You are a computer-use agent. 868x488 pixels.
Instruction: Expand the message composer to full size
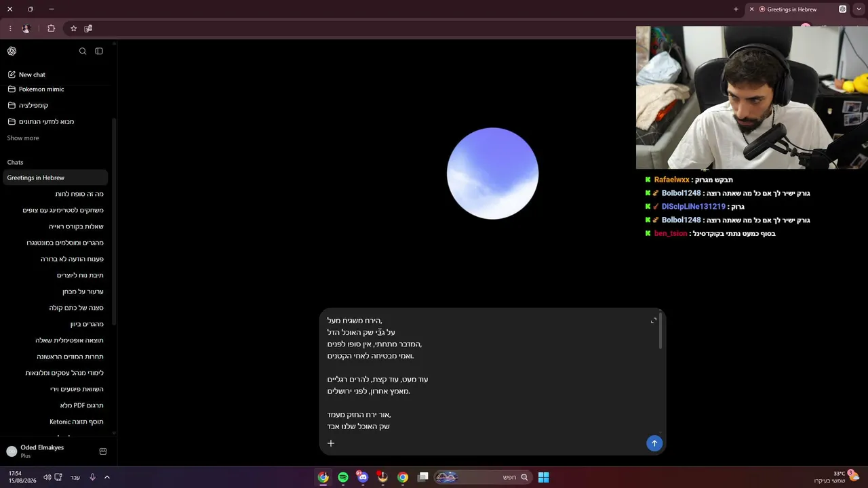(654, 321)
